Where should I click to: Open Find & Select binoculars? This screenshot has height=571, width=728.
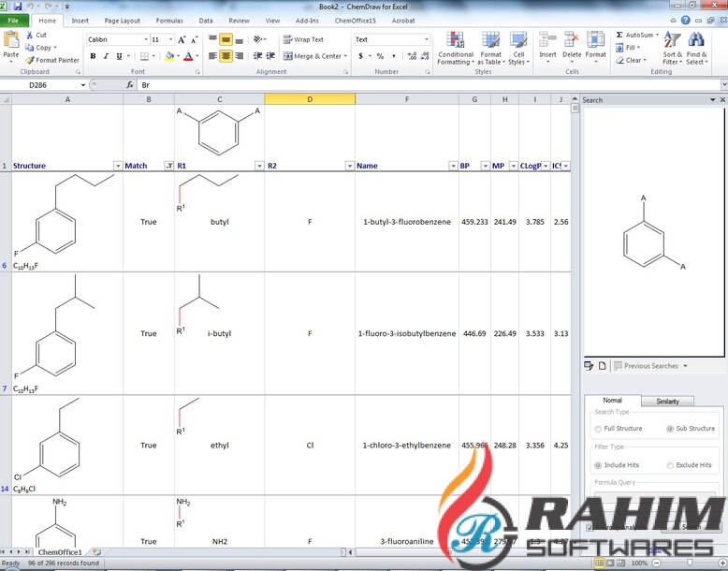click(696, 49)
